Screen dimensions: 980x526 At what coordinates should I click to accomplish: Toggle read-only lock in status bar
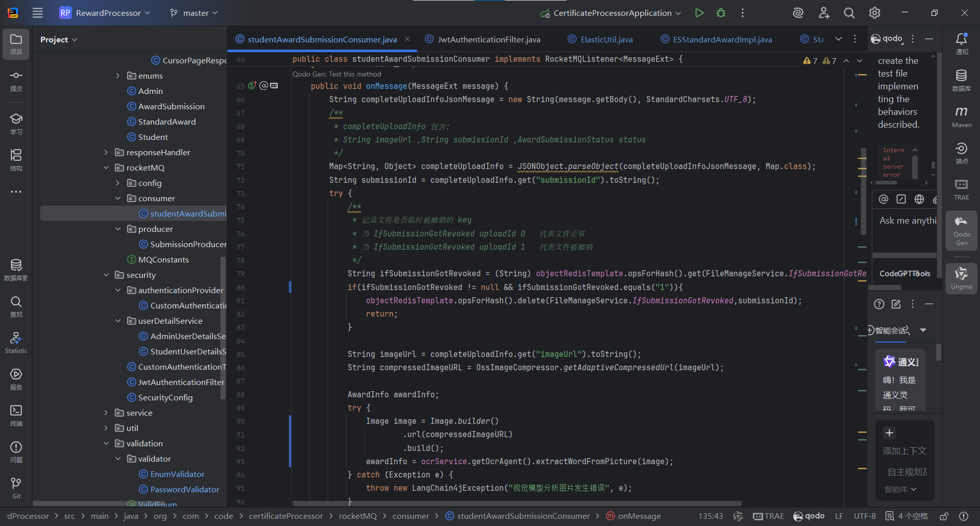944,516
